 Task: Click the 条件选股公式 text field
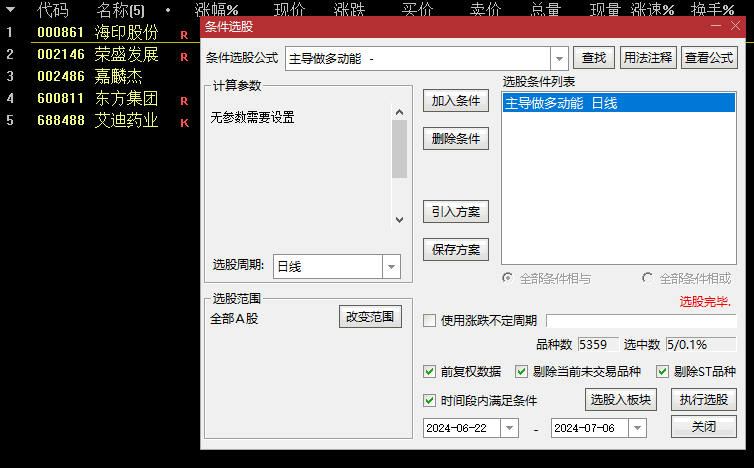[418, 59]
